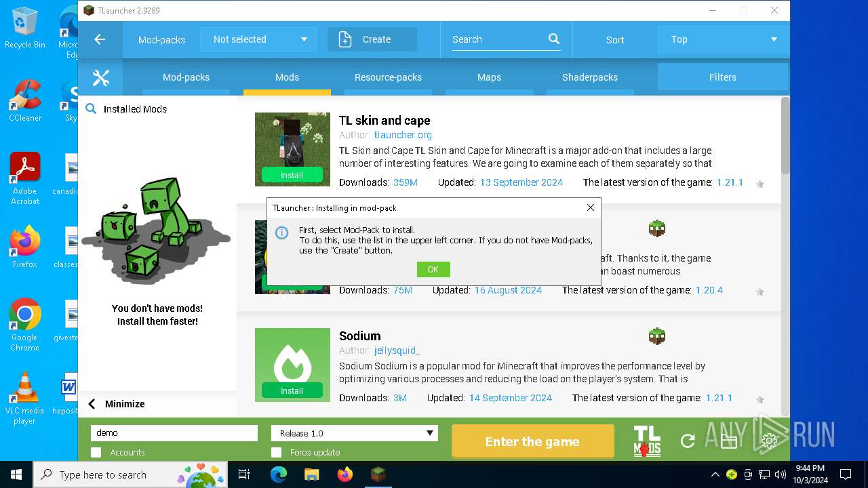Toggle the Force update checkbox
868x488 pixels.
[x=276, y=452]
